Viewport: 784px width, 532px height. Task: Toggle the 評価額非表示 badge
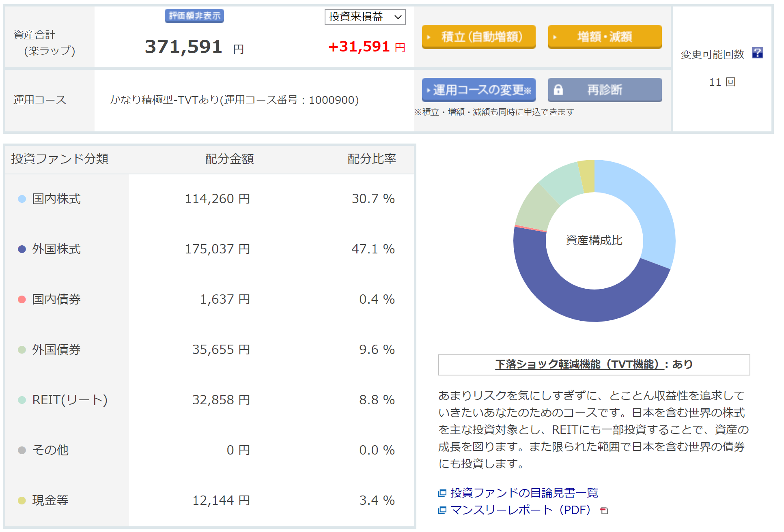point(194,16)
